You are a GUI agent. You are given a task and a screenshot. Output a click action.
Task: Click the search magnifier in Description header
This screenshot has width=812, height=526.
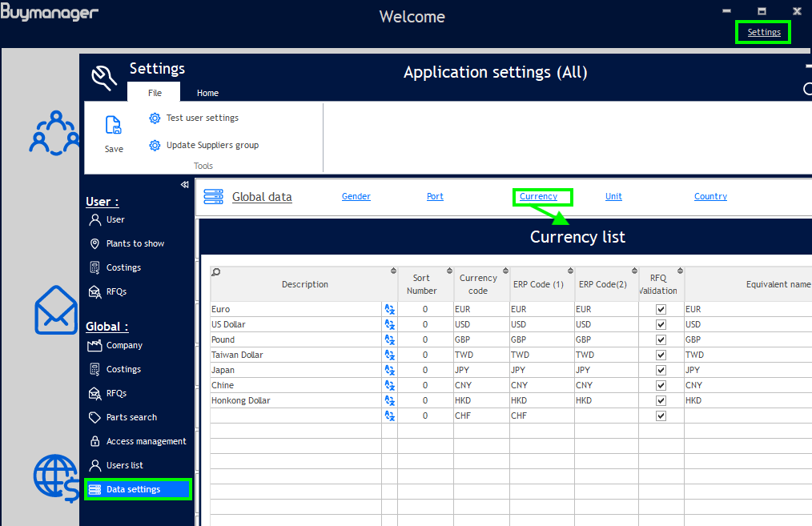216,272
